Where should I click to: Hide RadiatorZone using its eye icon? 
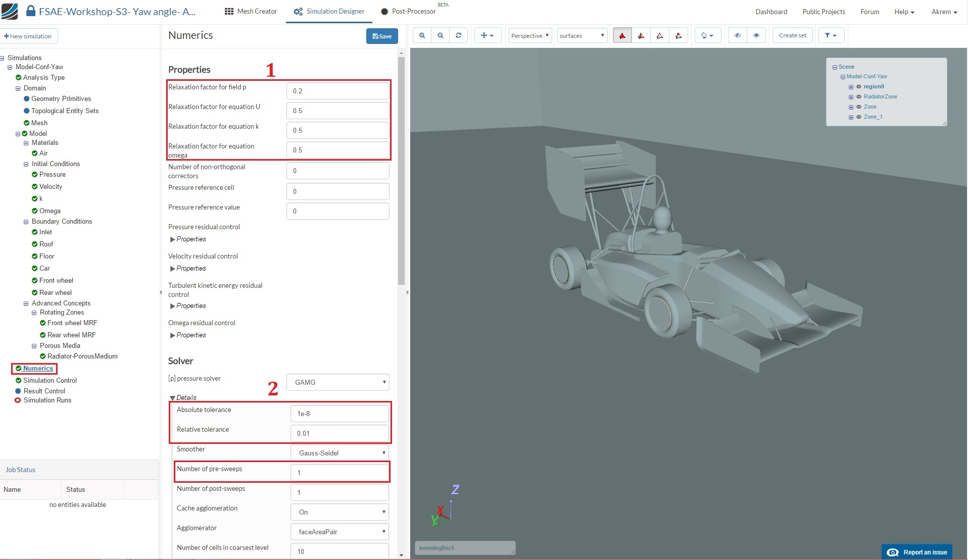point(858,97)
